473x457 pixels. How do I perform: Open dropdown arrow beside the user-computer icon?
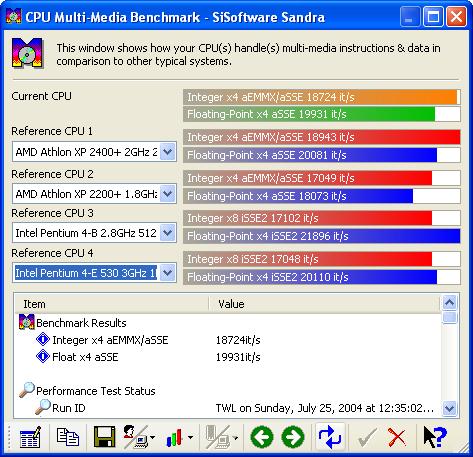[153, 437]
